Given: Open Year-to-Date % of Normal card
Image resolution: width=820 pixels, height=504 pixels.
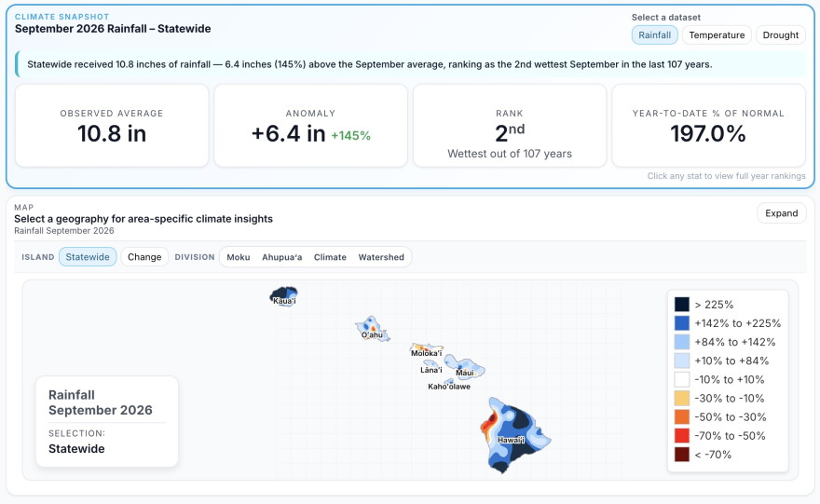Looking at the screenshot, I should coord(708,126).
